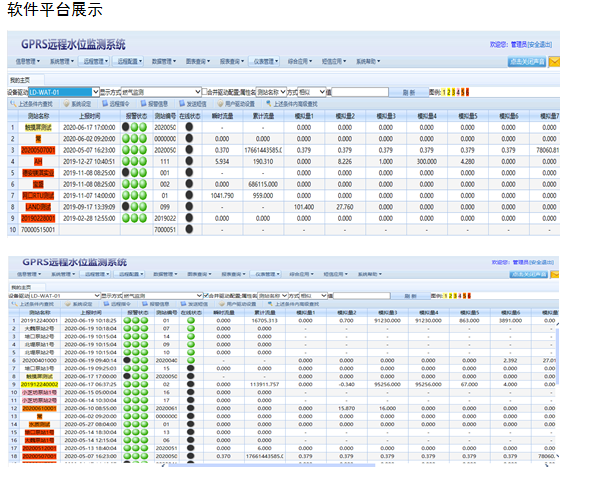Click black alarm-status dot in upper row 2019-09-17 13:39:09
This screenshot has height=477, width=589.
click(126, 207)
